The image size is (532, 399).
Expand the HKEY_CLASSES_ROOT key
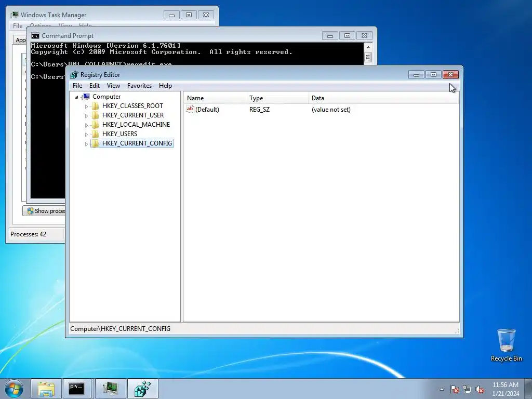click(x=86, y=106)
